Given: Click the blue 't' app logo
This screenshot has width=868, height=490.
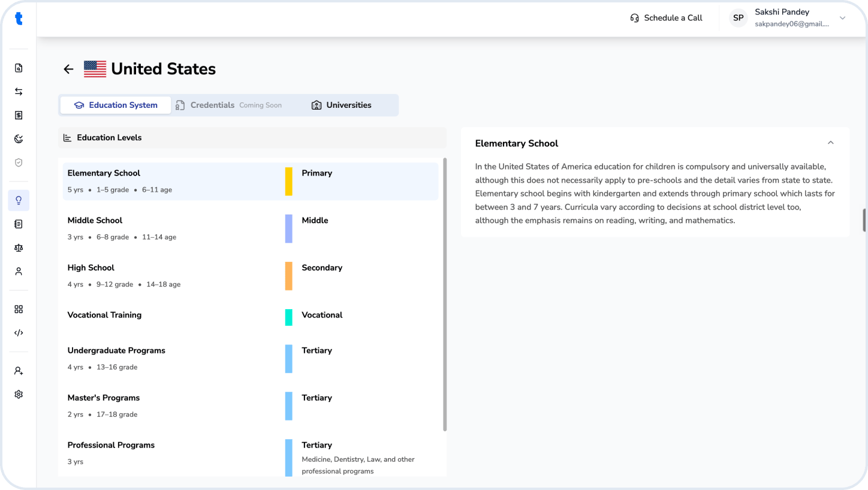Looking at the screenshot, I should tap(19, 19).
